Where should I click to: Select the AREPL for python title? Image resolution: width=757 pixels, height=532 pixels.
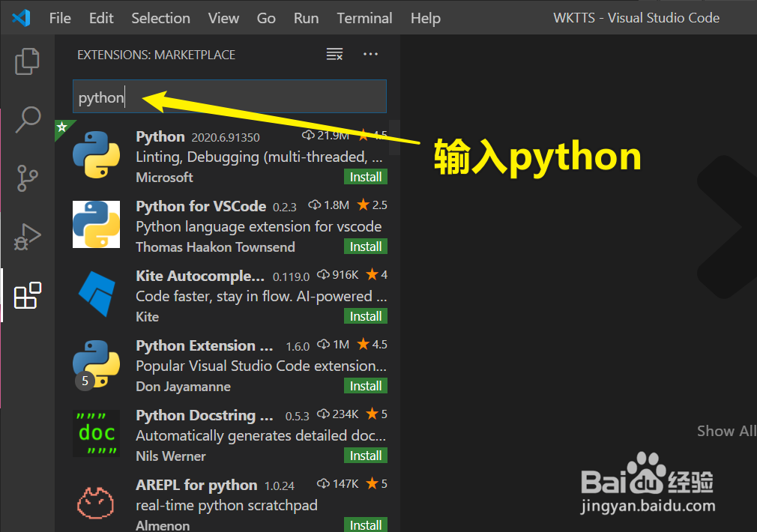(x=196, y=486)
